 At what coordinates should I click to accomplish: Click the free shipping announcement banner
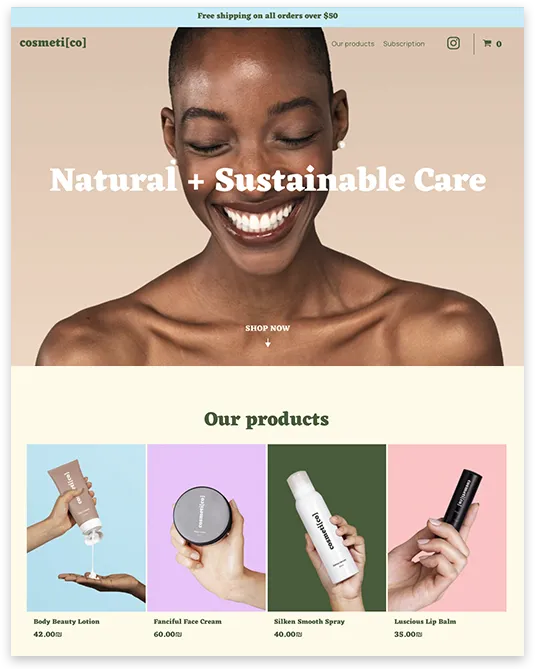(268, 16)
